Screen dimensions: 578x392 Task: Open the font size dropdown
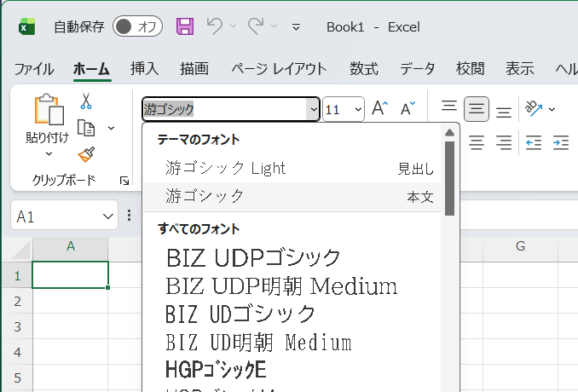[x=357, y=109]
